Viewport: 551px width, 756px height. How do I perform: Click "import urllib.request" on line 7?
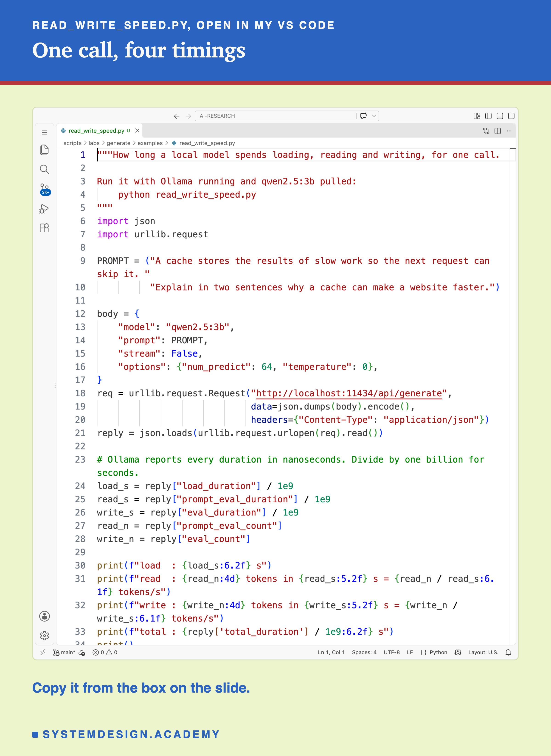(152, 234)
